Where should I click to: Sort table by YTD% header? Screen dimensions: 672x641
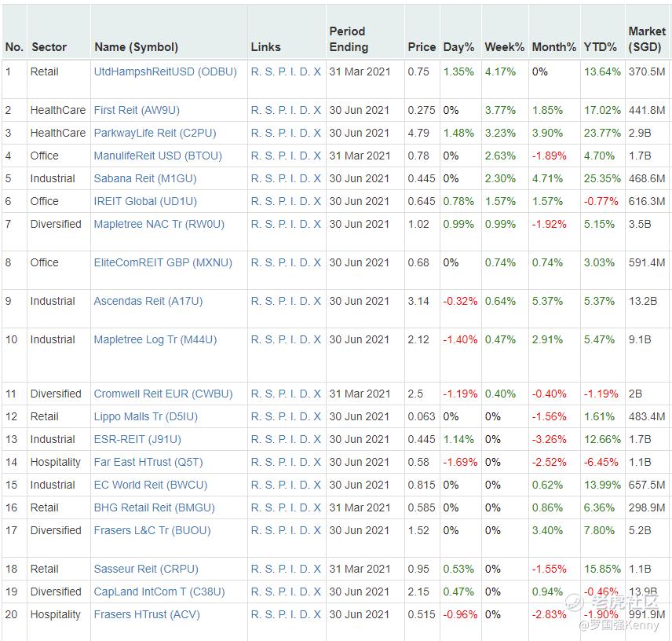[x=600, y=46]
